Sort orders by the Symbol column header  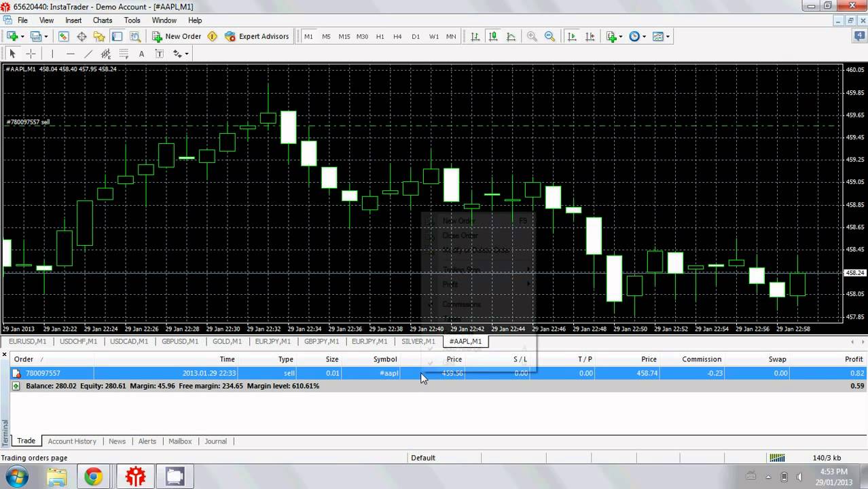[385, 359]
